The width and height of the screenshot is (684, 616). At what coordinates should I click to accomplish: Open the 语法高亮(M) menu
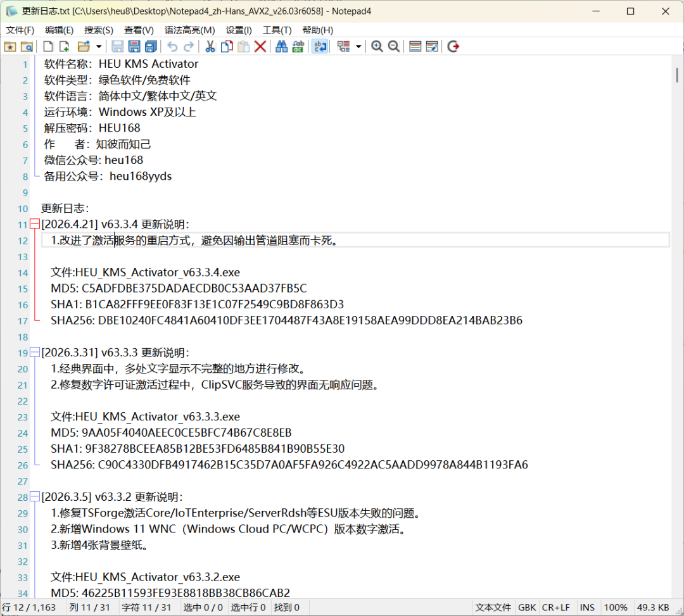click(190, 30)
